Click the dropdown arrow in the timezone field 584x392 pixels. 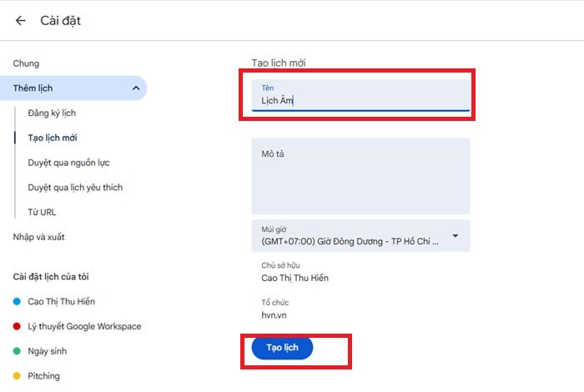456,236
